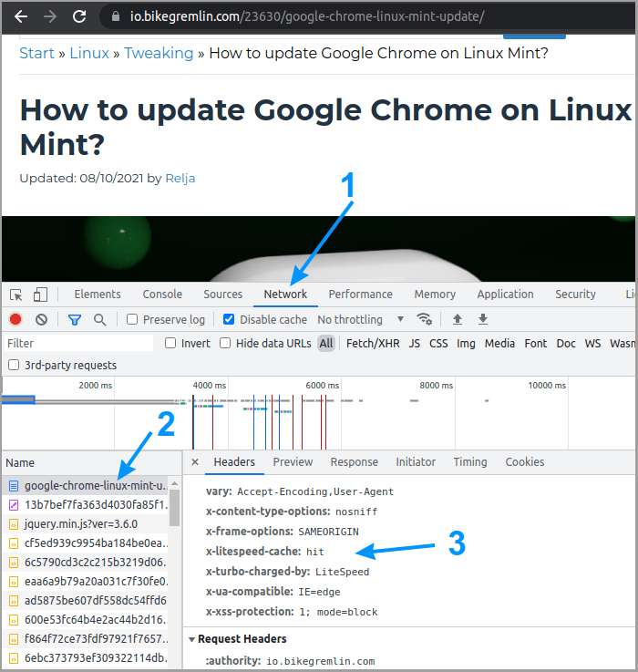Screen dimensions: 638x672
Task: Filter requests by Font type
Action: 536,343
